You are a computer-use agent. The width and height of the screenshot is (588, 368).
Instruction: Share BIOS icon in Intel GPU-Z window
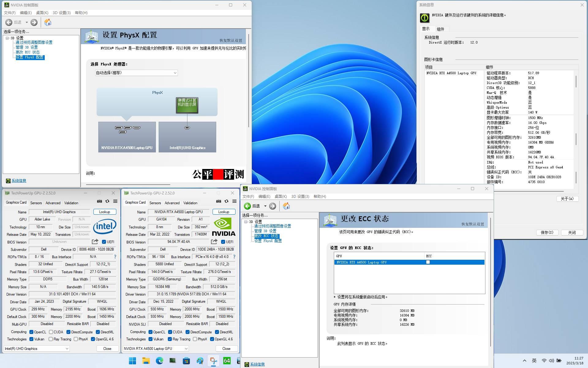[x=95, y=242]
